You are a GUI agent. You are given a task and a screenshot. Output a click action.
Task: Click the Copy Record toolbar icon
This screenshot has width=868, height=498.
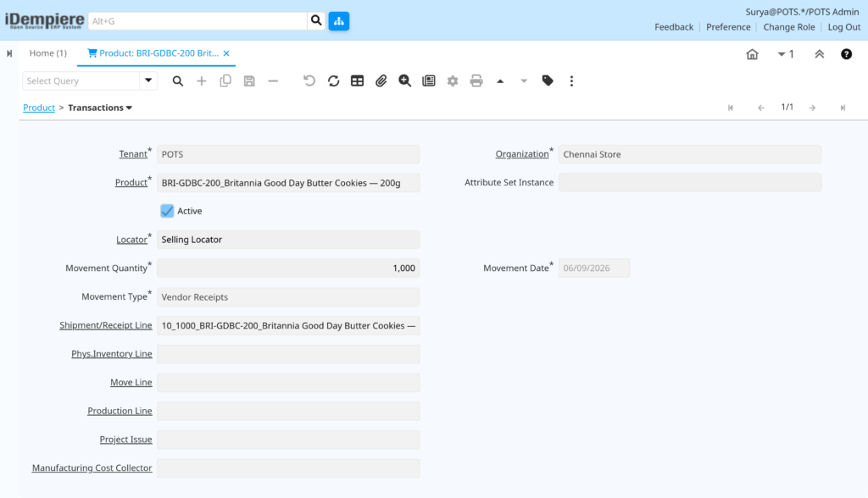coord(225,80)
